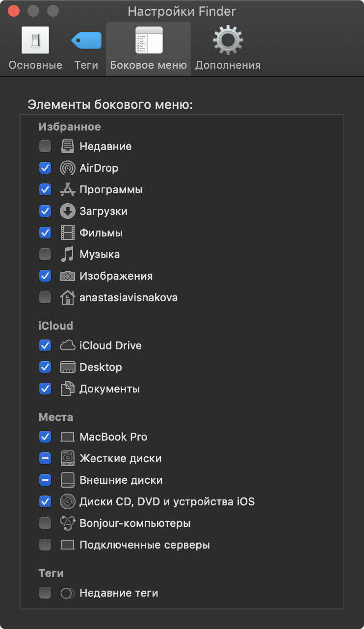The width and height of the screenshot is (364, 629).
Task: Click the Bonjour-компьютеры icon
Action: 68,524
